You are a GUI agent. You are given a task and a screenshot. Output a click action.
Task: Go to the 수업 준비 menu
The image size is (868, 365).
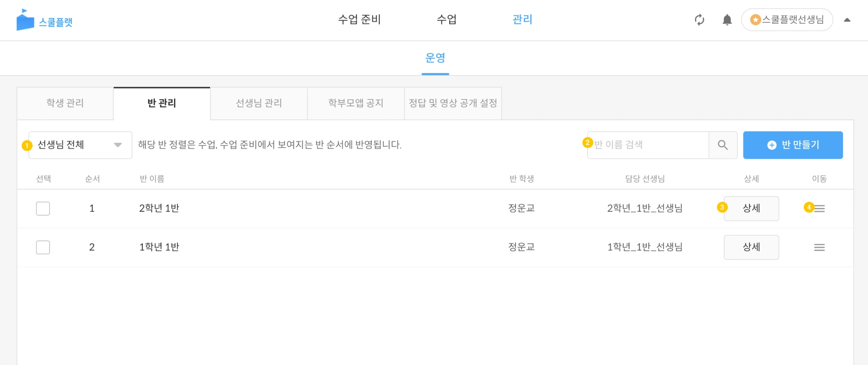click(359, 20)
